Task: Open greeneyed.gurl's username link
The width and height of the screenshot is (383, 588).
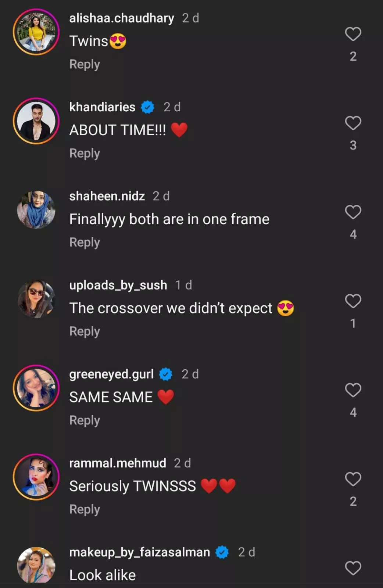Action: (111, 374)
